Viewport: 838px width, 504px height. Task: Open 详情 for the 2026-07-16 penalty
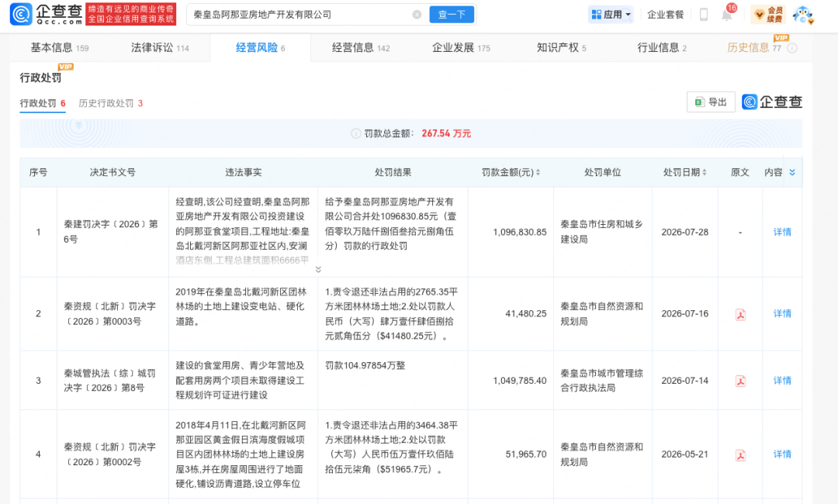click(782, 313)
